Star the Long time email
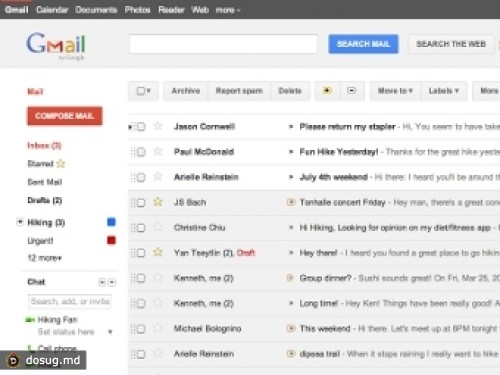Viewport: 500px width, 375px height. pyautogui.click(x=158, y=303)
